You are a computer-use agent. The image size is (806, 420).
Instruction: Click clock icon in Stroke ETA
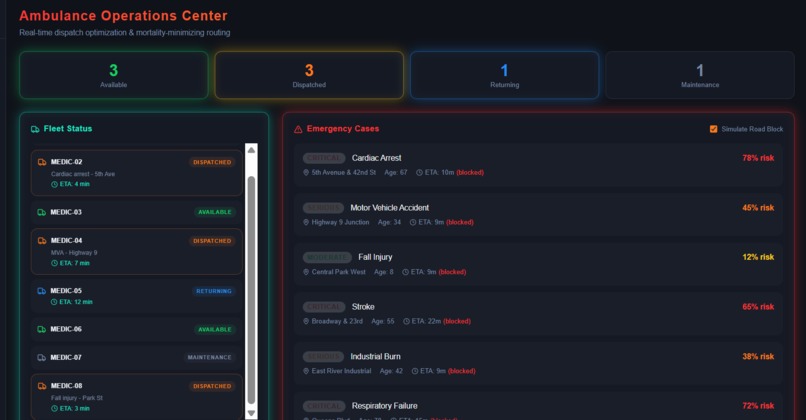pos(407,321)
